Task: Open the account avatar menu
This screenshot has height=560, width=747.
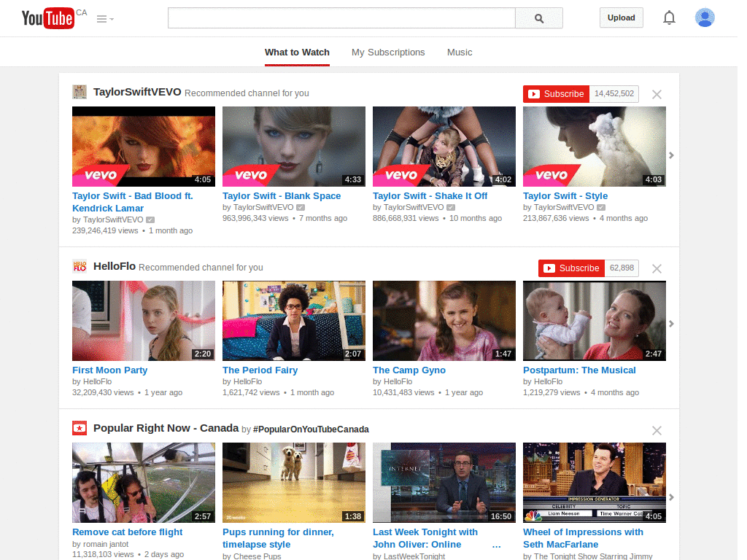Action: (x=705, y=17)
